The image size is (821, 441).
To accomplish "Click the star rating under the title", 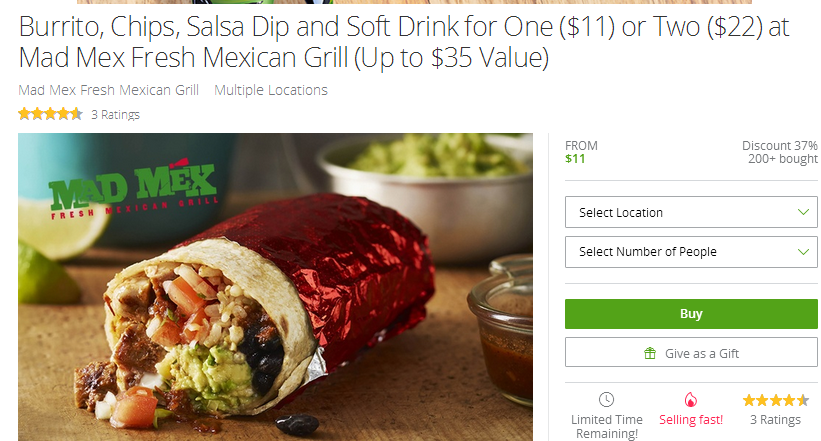I will [x=50, y=114].
